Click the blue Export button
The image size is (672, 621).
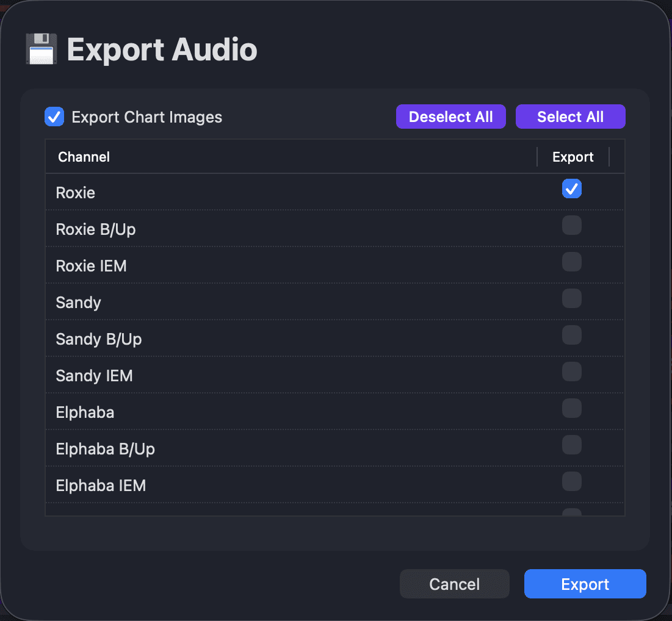[585, 584]
